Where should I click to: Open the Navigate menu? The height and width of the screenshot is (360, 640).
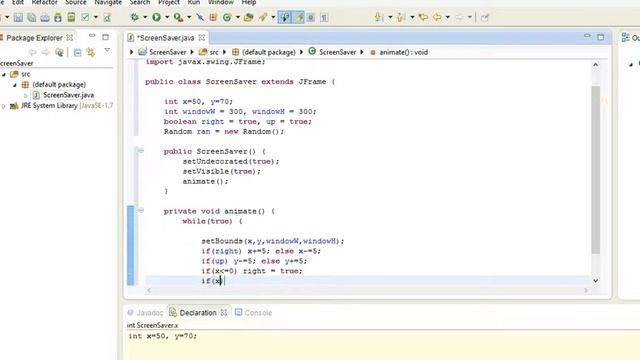pyautogui.click(x=108, y=2)
